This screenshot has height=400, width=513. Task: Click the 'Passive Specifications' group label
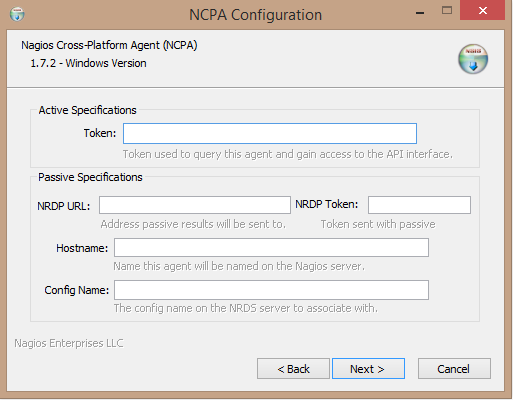click(90, 177)
